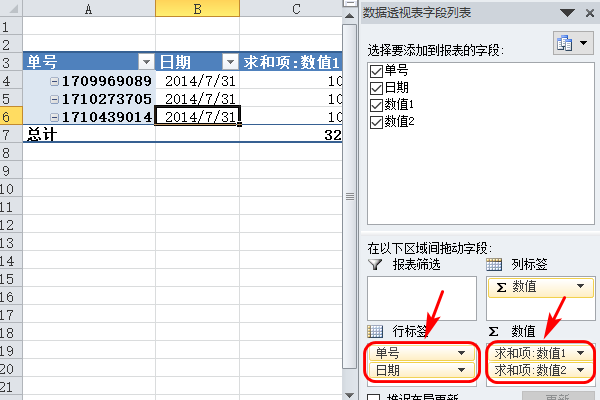Collapse the 1710439014 row group
Screen dimensions: 600x400
coord(55,117)
